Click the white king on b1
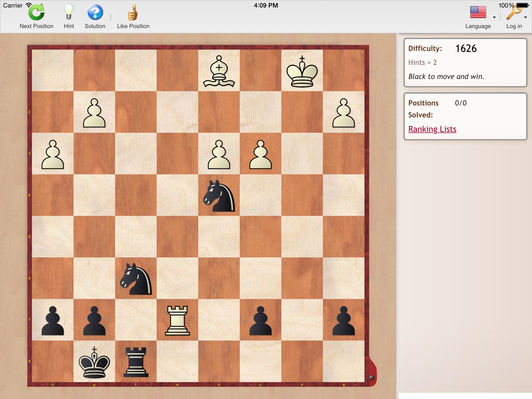Viewport: 532px width, 399px height. coord(302,71)
